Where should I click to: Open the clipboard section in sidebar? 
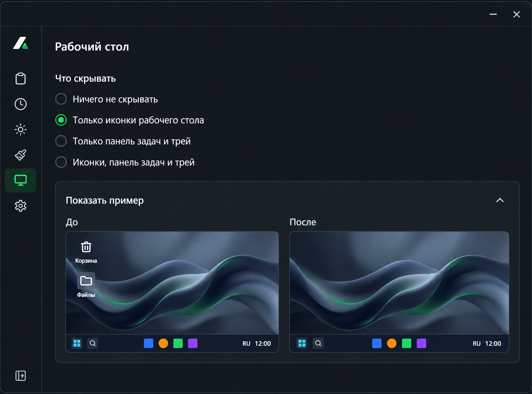[x=20, y=79]
